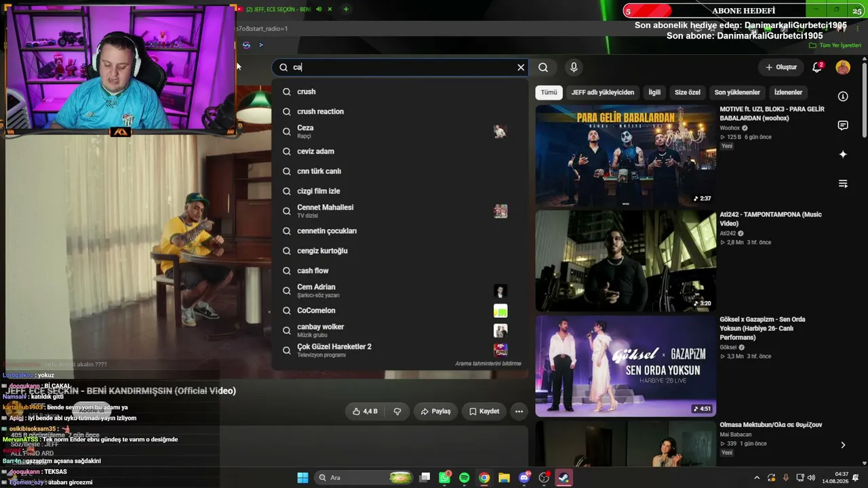Open the Woohox channel name
Image resolution: width=868 pixels, height=488 pixels.
[x=730, y=128]
